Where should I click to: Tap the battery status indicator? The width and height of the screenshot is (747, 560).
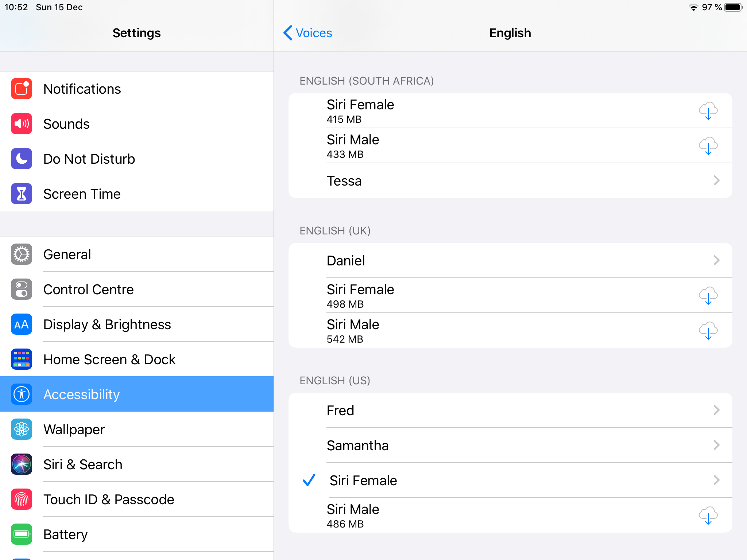(x=733, y=7)
